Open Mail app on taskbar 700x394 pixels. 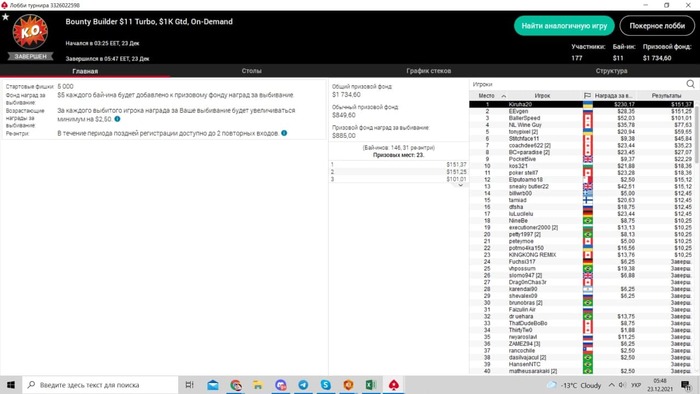pos(213,385)
